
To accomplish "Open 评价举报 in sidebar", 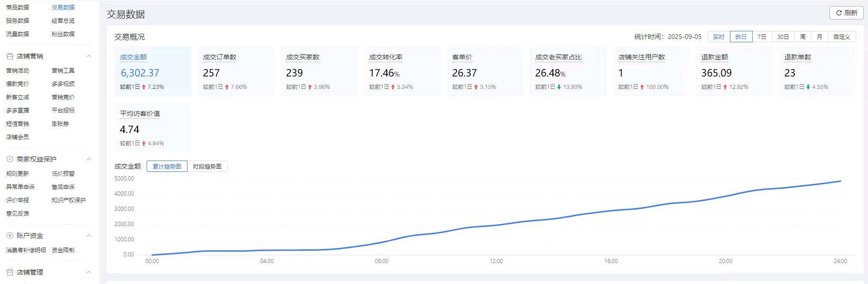I will click(18, 200).
